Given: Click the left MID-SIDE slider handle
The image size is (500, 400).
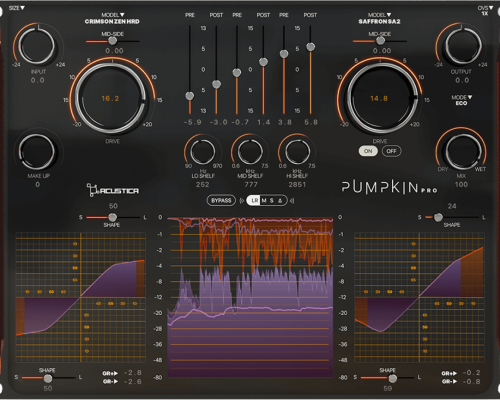Looking at the screenshot, I should pos(113,41).
